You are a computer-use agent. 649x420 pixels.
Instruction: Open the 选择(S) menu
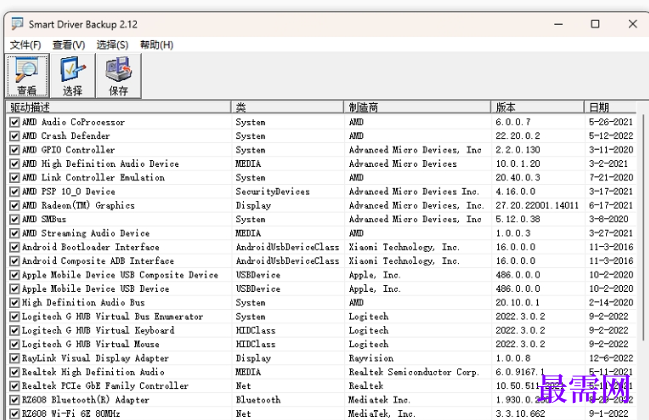[112, 45]
